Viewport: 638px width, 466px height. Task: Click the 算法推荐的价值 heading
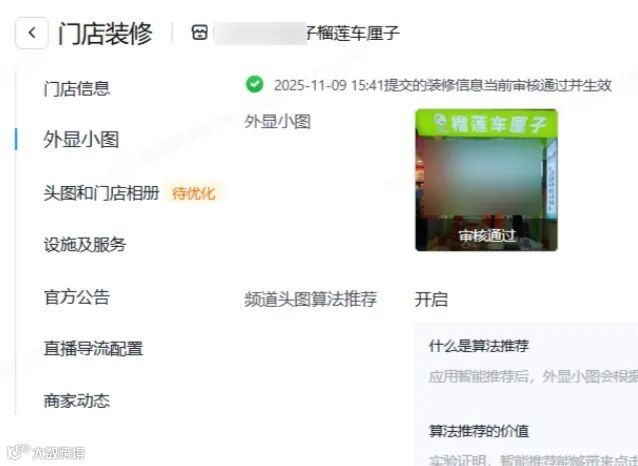point(478,431)
